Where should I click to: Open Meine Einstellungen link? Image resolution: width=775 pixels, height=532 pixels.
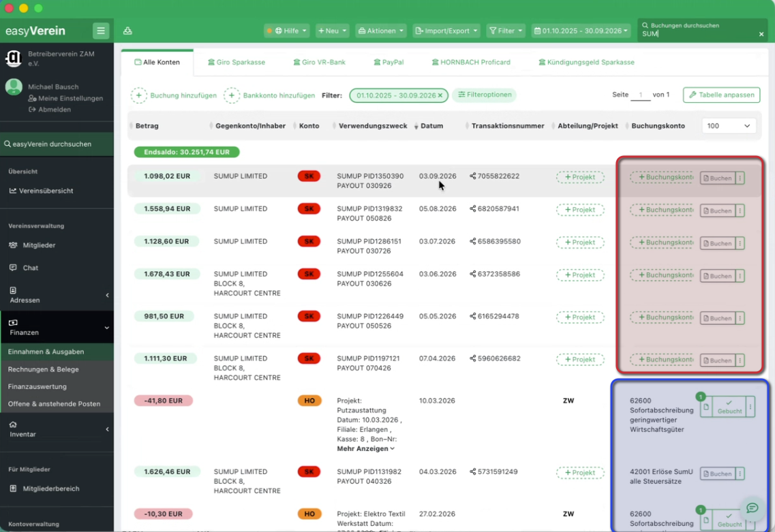[x=65, y=98]
